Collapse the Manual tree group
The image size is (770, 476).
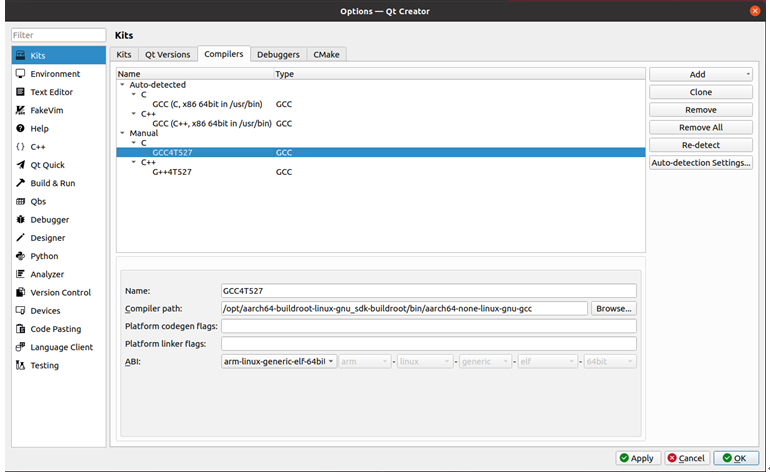122,133
